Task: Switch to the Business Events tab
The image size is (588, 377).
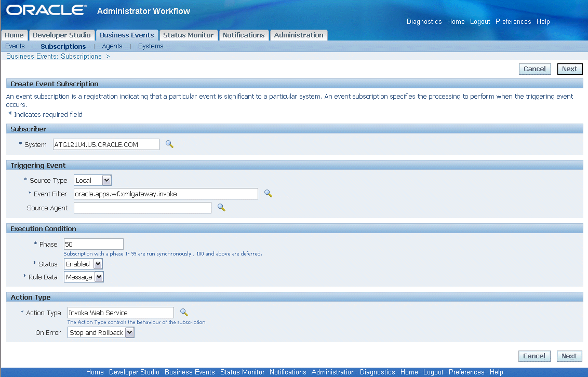Action: click(x=127, y=35)
